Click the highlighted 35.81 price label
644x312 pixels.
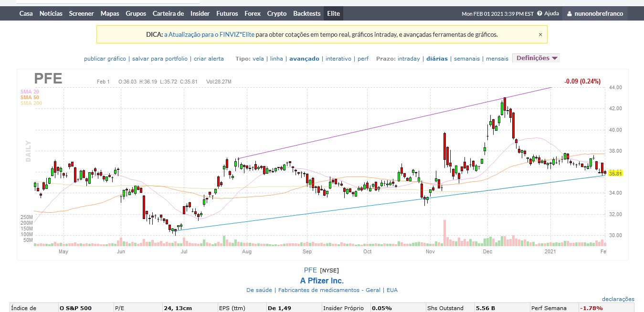(616, 174)
